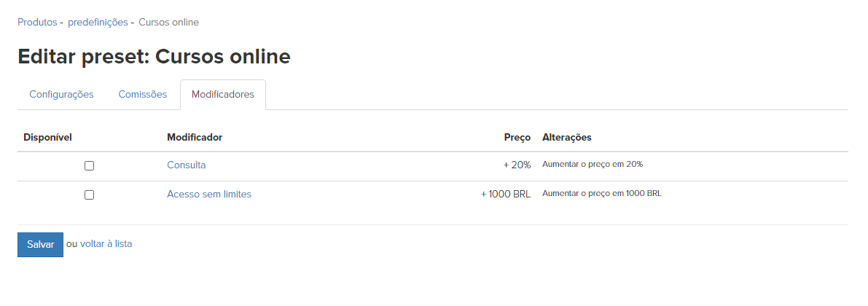This screenshot has height=306, width=868.
Task: Open the Comissões tab
Action: tap(143, 94)
